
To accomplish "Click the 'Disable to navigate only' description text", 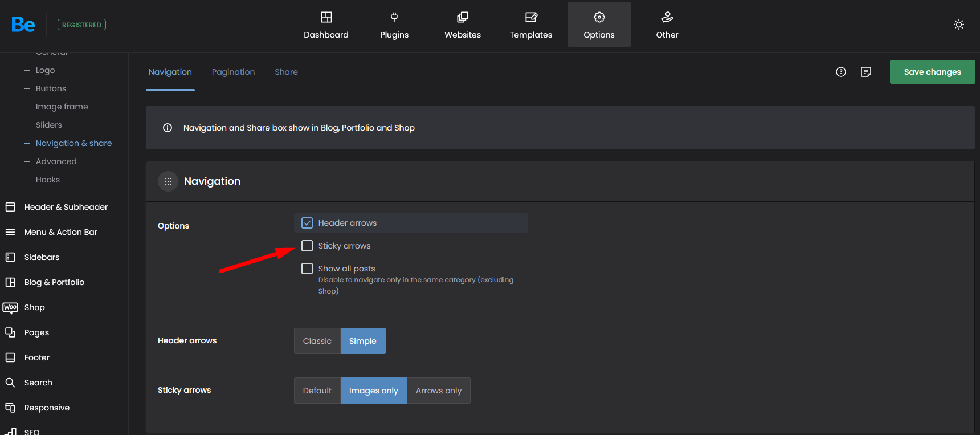I will (416, 286).
